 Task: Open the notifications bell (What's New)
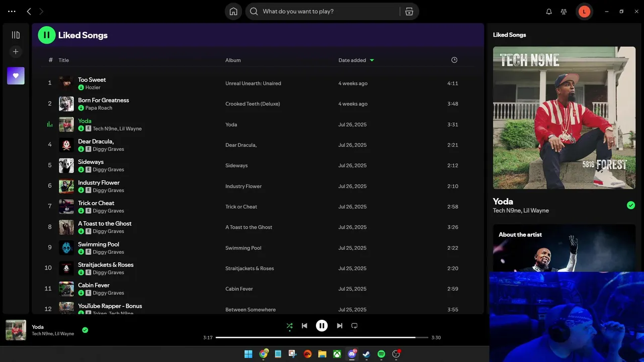[x=549, y=12]
